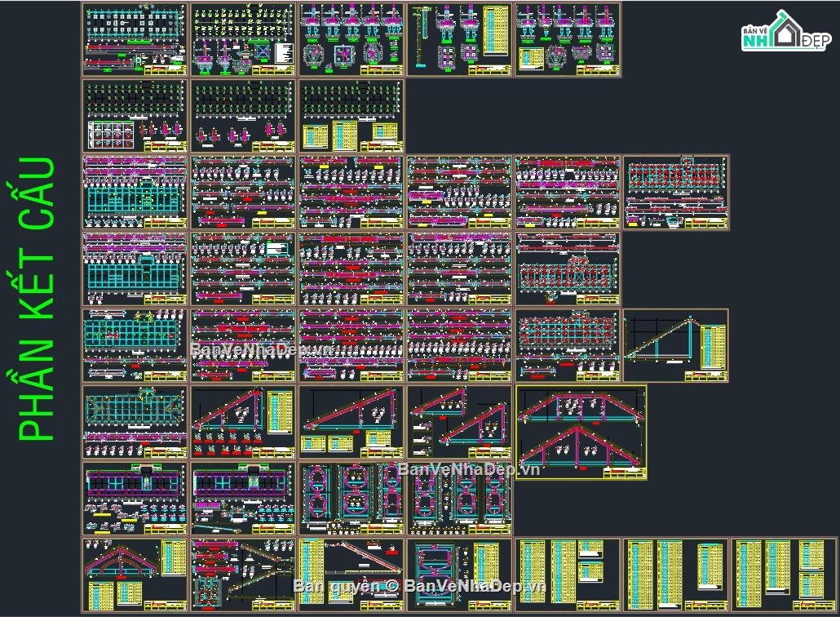Click the Bản quyền © BanVeNhaDep.vn copyright text

point(418,586)
